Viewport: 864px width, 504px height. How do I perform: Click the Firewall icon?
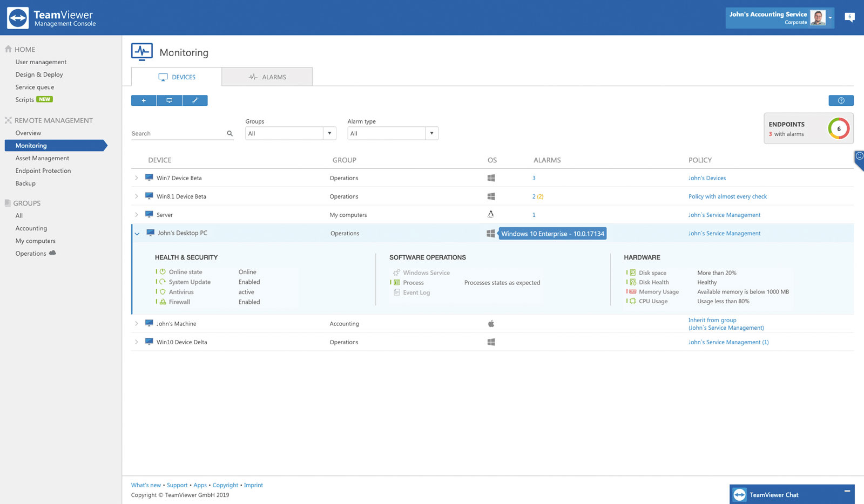(x=163, y=302)
